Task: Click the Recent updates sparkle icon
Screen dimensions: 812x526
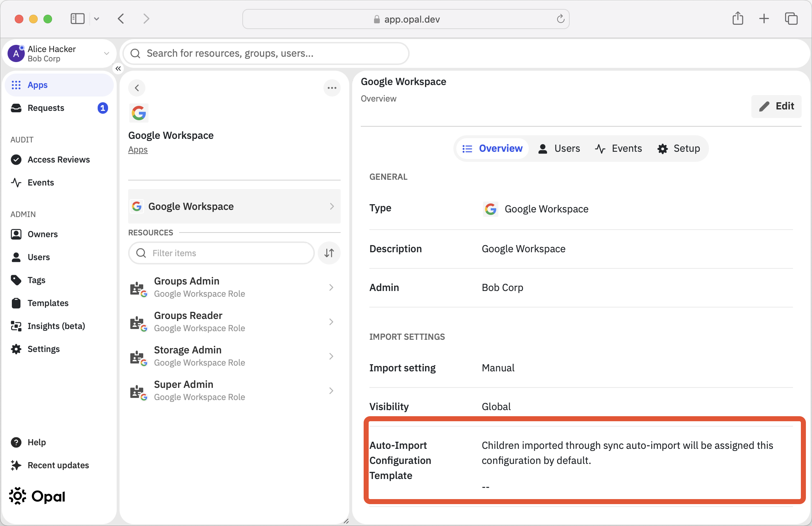Action: 16,465
